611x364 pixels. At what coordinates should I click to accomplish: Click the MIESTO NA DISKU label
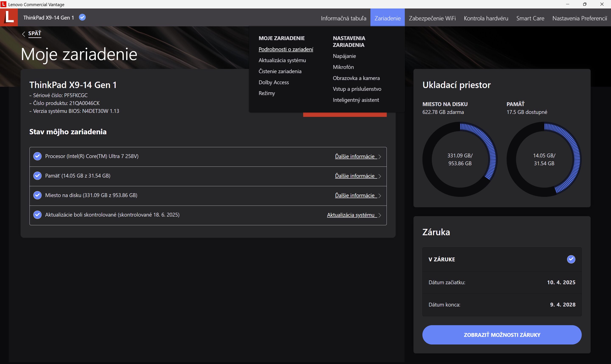[445, 104]
